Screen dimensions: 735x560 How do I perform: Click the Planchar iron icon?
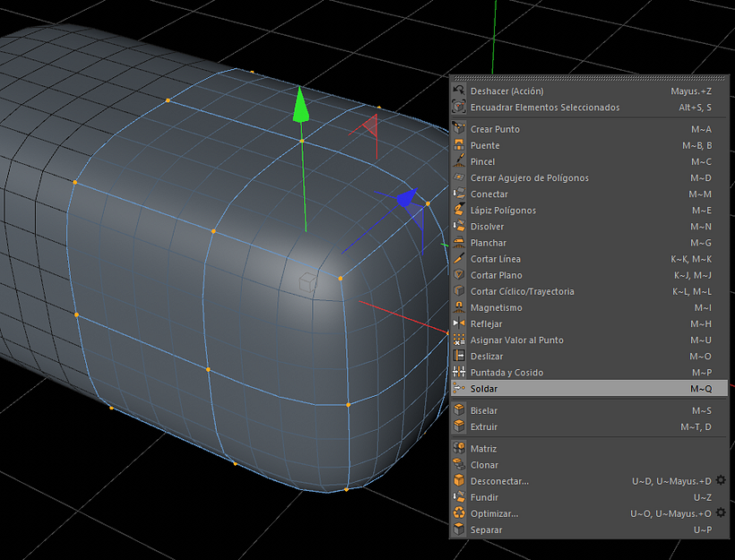point(459,243)
